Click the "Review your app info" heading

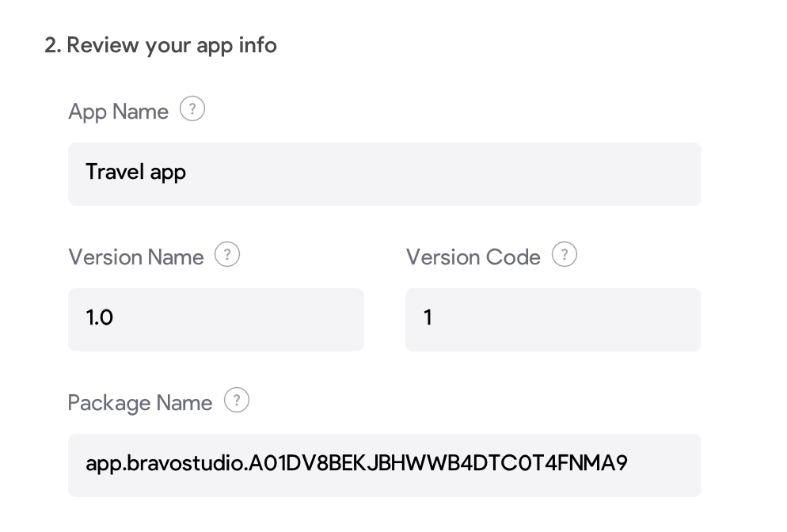tap(171, 45)
